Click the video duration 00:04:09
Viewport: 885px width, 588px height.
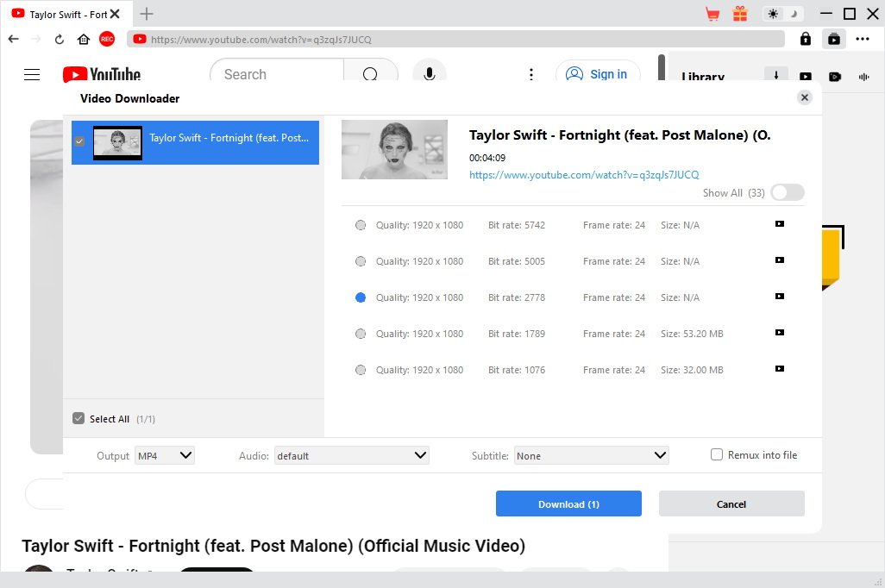click(x=487, y=158)
